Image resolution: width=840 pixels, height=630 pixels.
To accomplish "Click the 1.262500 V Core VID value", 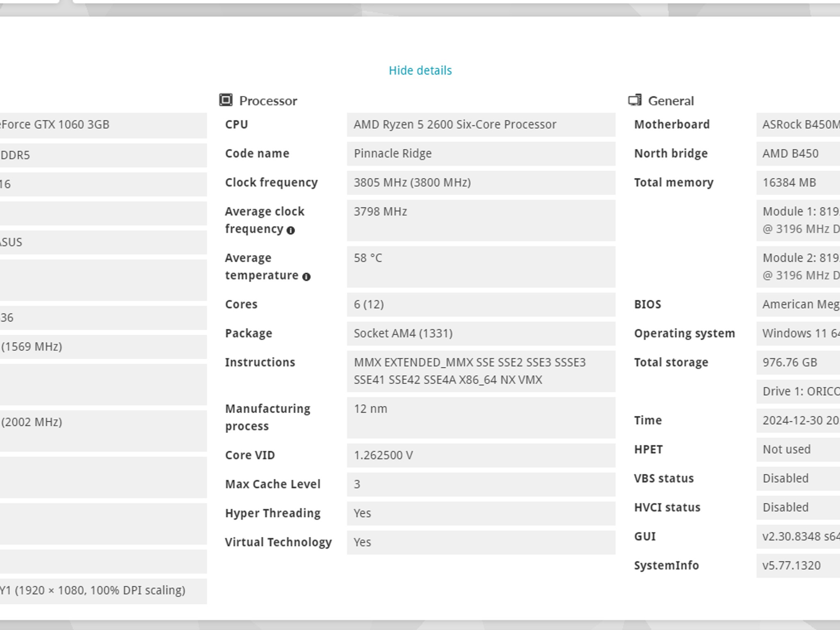I will point(383,455).
